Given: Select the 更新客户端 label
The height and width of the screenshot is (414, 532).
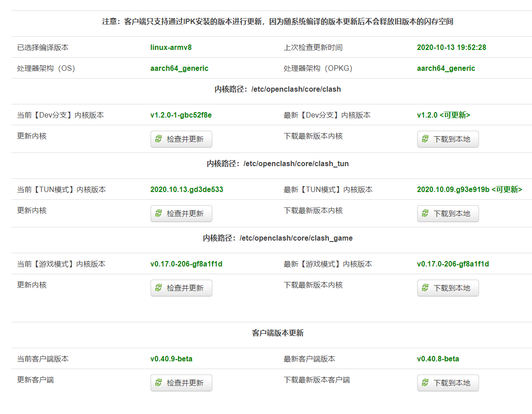Looking at the screenshot, I should click(35, 379).
